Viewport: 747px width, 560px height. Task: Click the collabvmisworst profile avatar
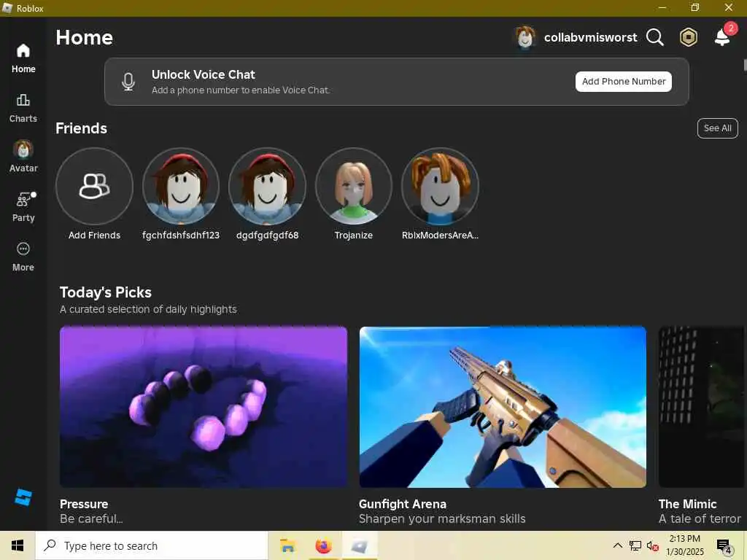[x=525, y=37]
